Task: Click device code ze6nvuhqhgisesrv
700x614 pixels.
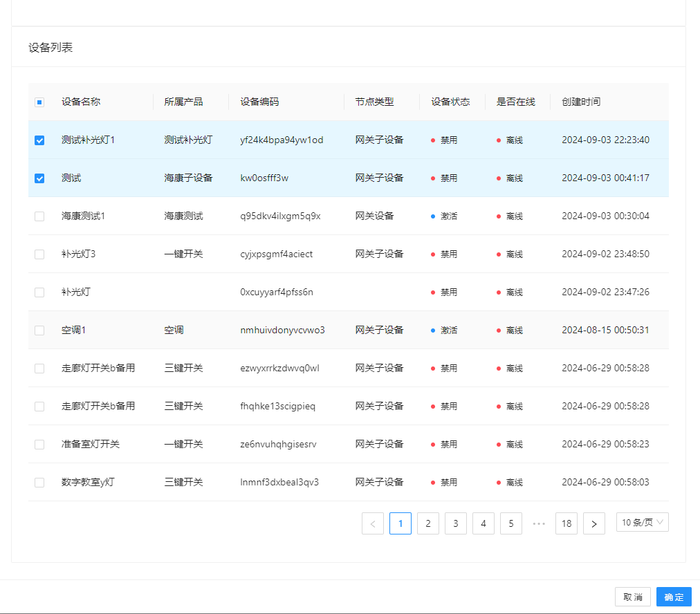Action: [278, 444]
